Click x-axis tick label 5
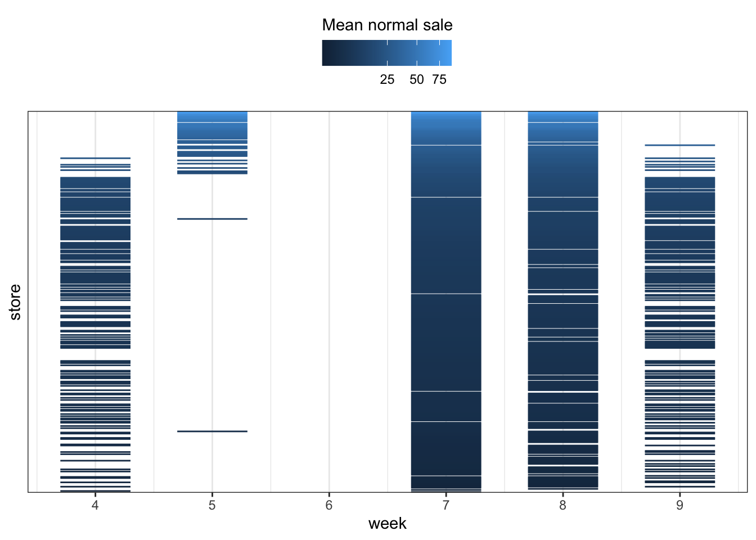The height and width of the screenshot is (540, 756). (x=212, y=506)
